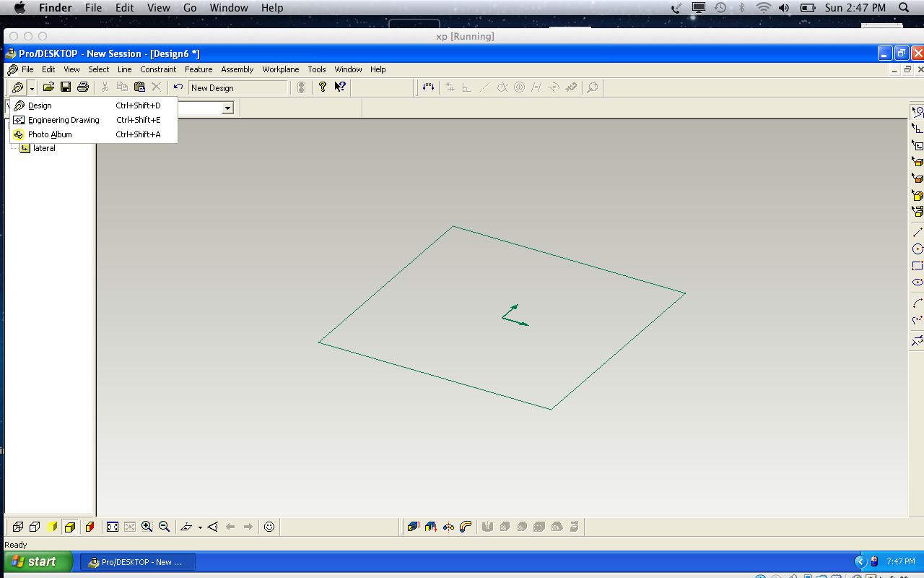This screenshot has width=924, height=578.
Task: Open the Edit menu
Action: point(48,69)
